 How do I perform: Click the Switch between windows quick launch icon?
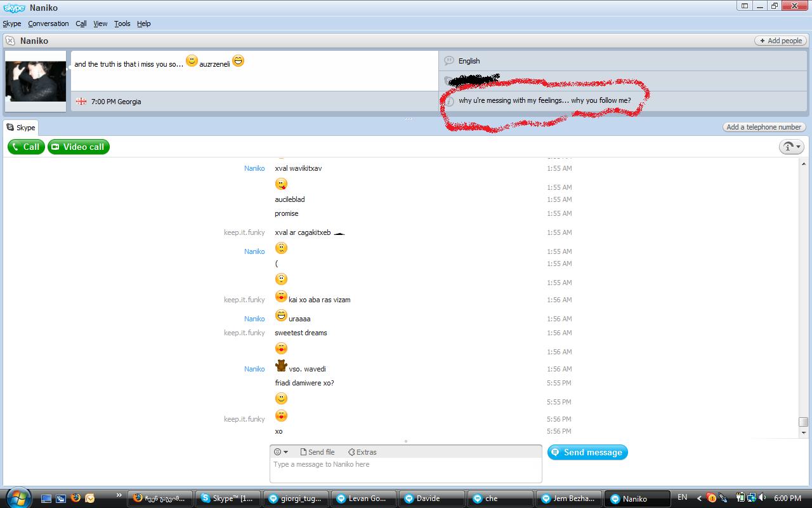tap(61, 498)
